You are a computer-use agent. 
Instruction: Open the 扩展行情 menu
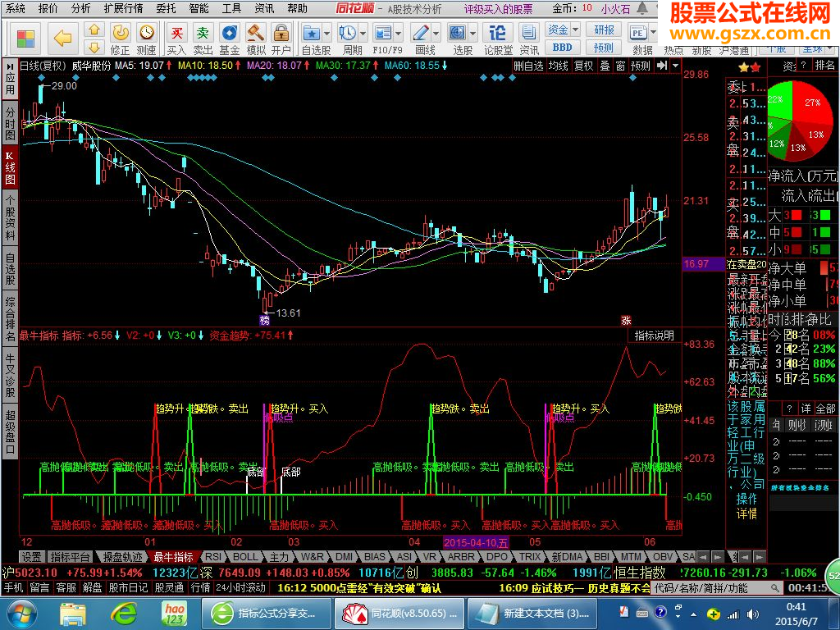coord(124,8)
